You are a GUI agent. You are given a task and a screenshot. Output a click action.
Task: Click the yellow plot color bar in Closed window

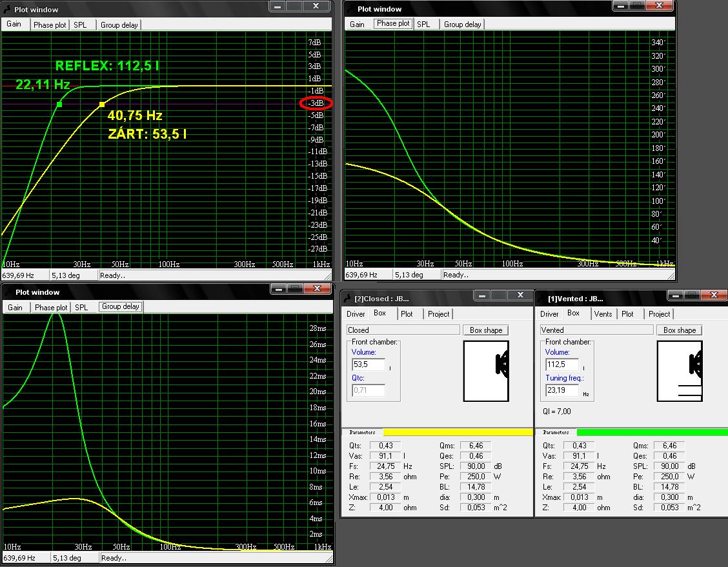[x=458, y=432]
